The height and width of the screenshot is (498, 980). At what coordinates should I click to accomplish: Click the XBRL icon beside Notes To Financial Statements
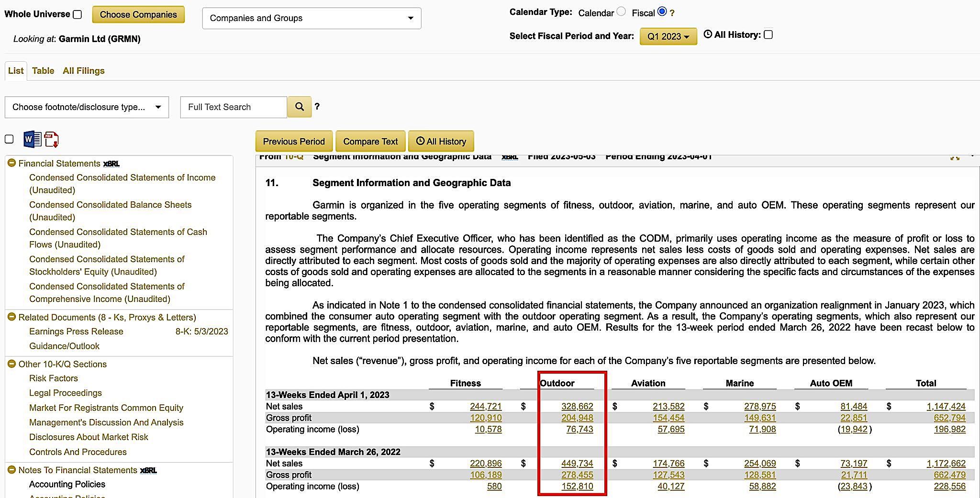click(x=148, y=470)
